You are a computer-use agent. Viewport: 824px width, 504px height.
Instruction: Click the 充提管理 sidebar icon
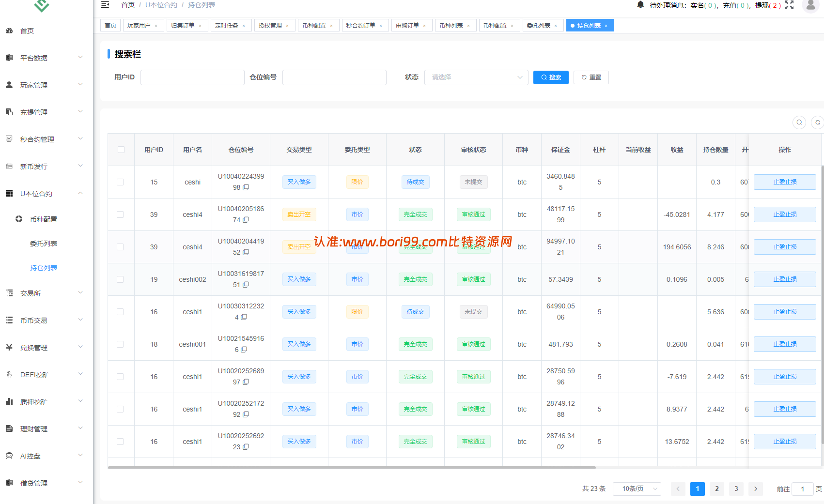[9, 112]
